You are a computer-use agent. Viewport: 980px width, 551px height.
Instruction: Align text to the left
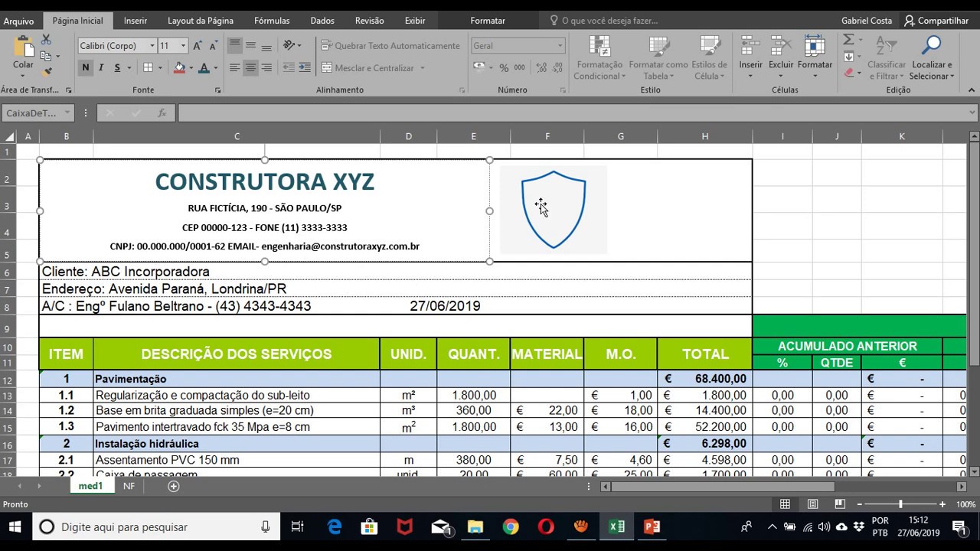pos(235,68)
